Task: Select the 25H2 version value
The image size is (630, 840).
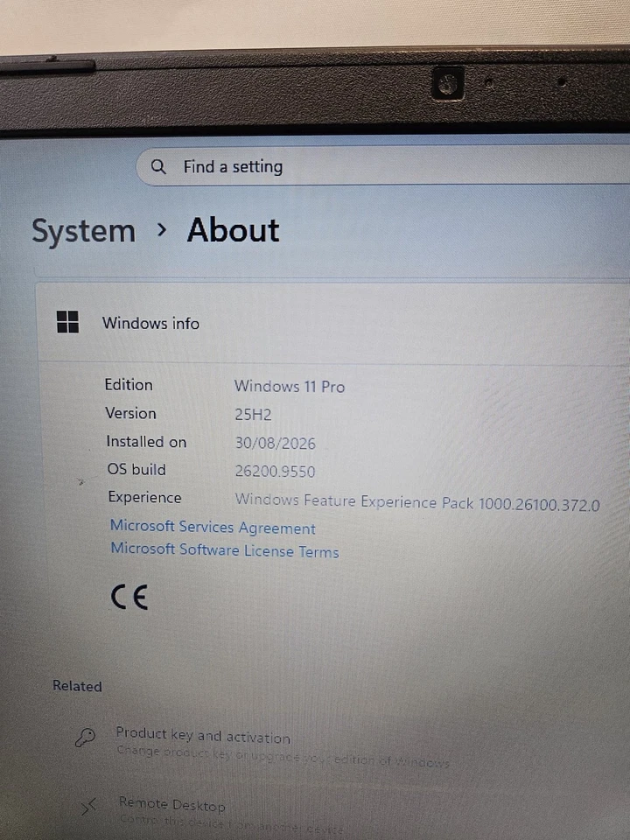Action: click(x=253, y=415)
